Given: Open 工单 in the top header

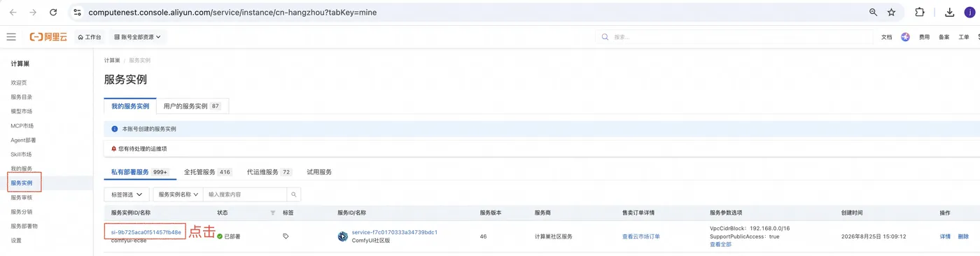Looking at the screenshot, I should [964, 37].
